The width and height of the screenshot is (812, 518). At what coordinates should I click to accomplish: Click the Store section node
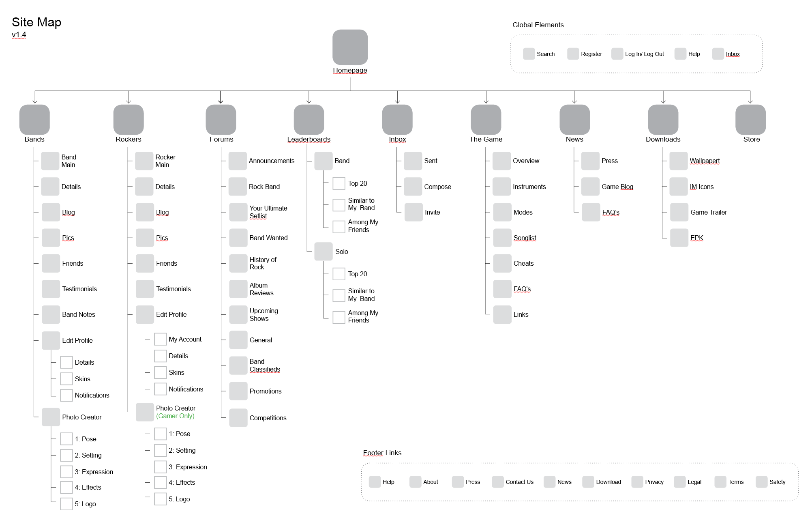[x=750, y=120]
